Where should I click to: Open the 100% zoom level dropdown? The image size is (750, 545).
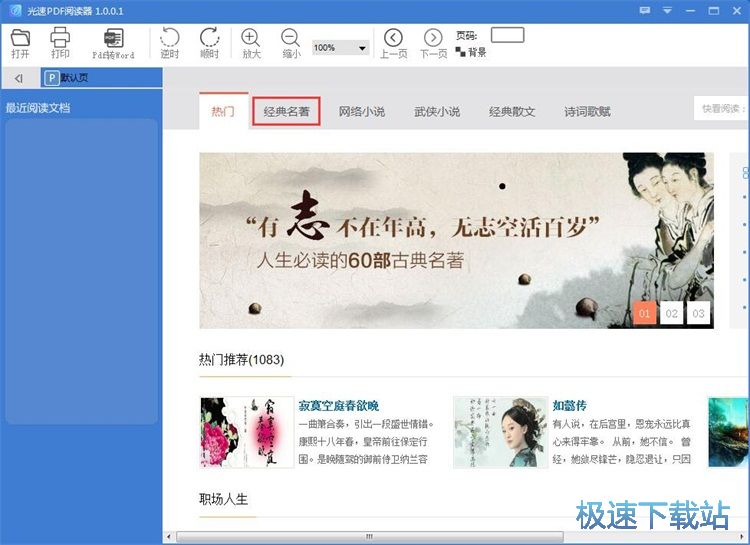pyautogui.click(x=341, y=47)
